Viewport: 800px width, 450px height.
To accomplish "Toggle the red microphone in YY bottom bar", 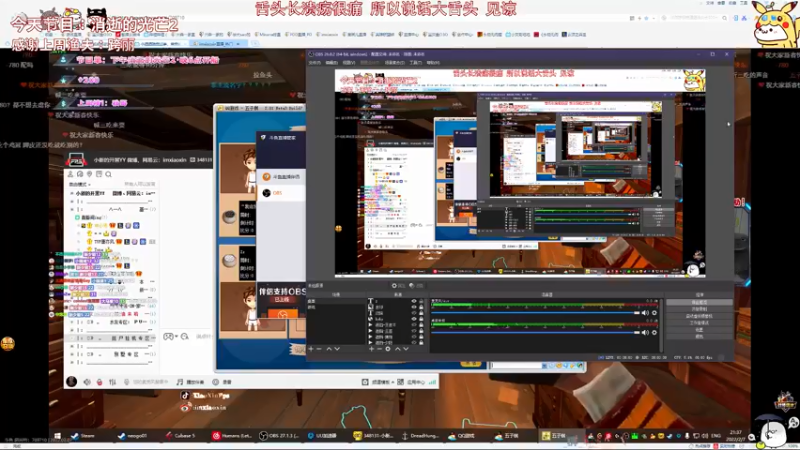I will (x=99, y=382).
